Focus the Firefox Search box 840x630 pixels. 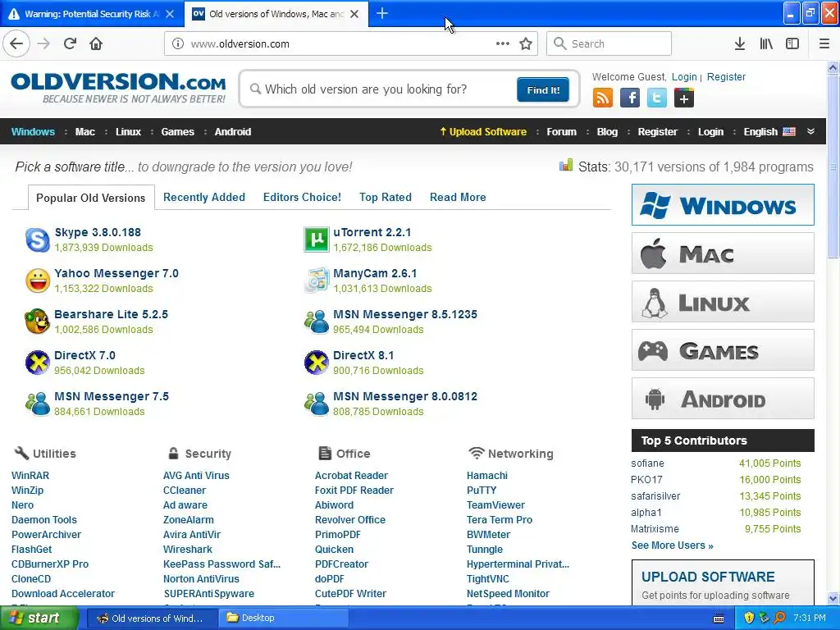pos(609,43)
